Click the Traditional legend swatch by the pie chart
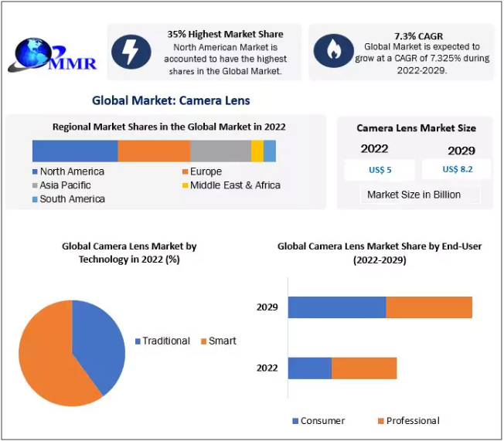 pyautogui.click(x=138, y=341)
